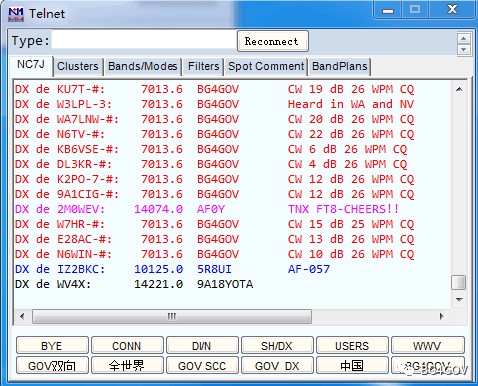The width and height of the screenshot is (478, 386).
Task: Click the horizontal scrollbar right arrow
Action: tap(441, 316)
